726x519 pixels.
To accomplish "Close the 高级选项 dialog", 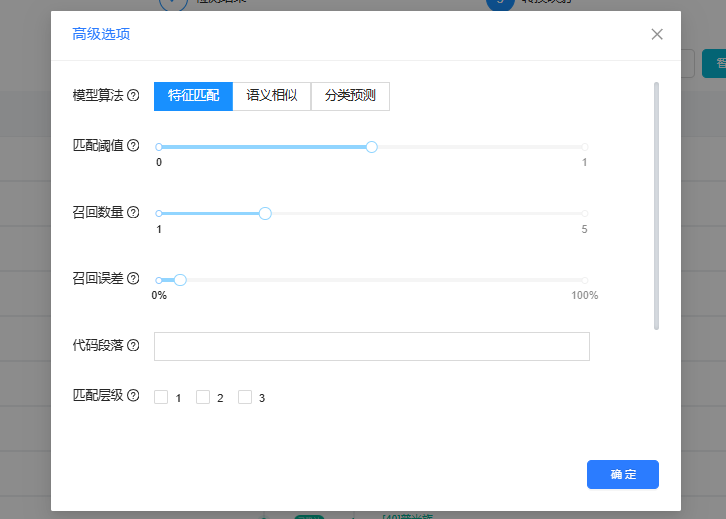I will 657,34.
